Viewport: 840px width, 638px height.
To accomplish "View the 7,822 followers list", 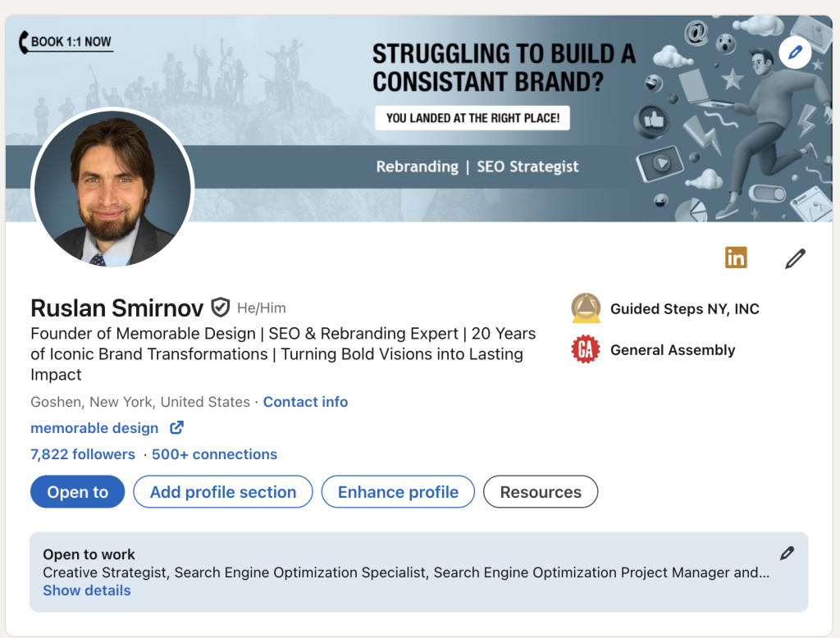I will [x=82, y=454].
